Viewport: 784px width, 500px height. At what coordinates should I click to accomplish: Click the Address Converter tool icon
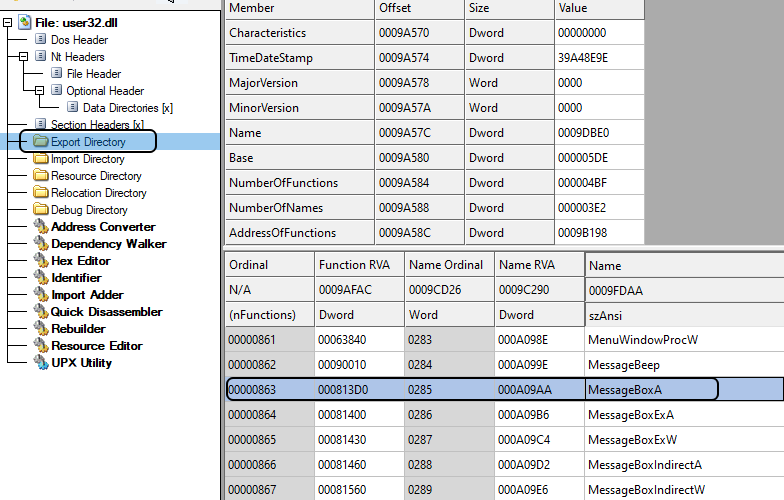click(x=41, y=227)
